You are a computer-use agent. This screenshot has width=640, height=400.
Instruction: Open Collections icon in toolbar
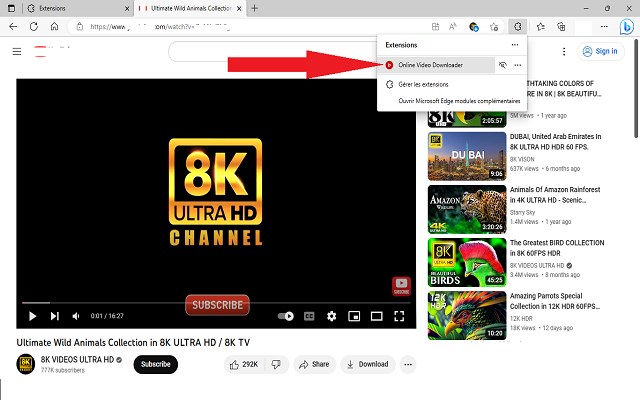coord(561,27)
